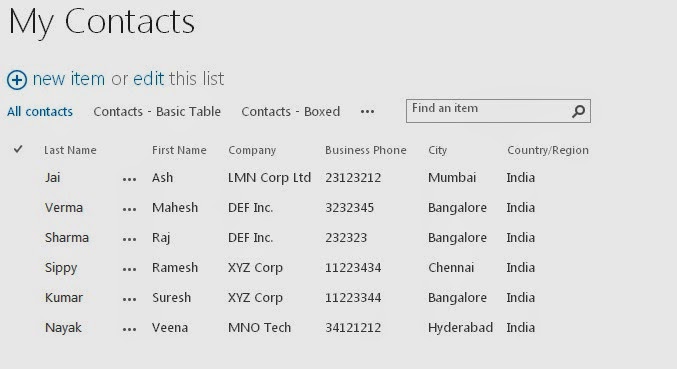
Task: Click the magnifier search icon
Action: pos(578,111)
